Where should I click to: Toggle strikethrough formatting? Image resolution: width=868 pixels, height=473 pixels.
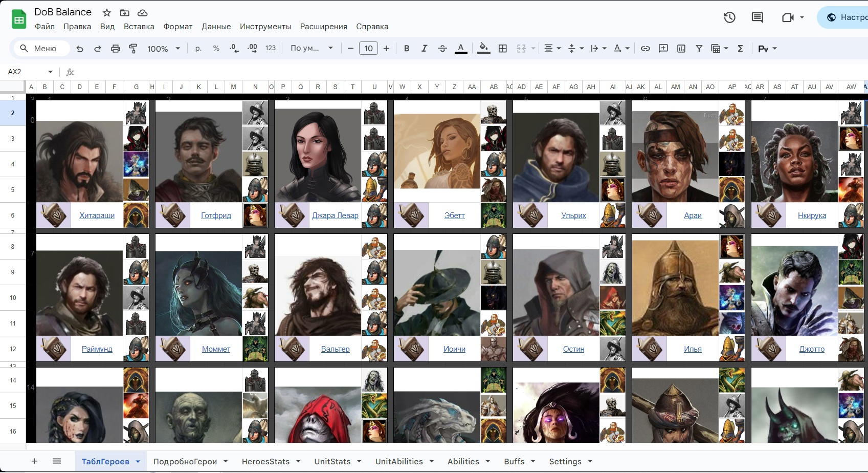tap(442, 49)
